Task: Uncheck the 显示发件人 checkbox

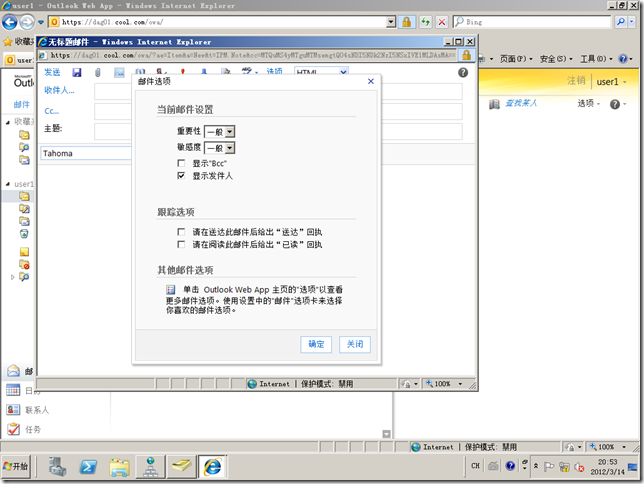Action: (181, 175)
